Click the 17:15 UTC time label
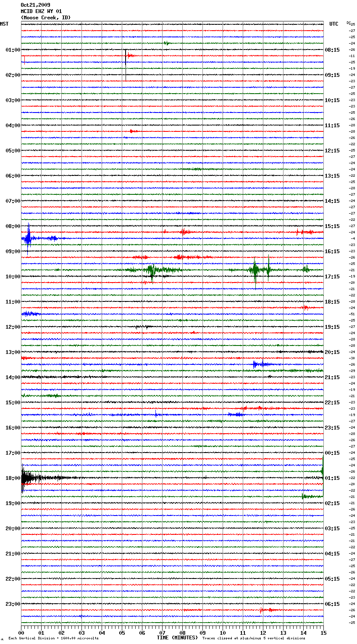 332,277
